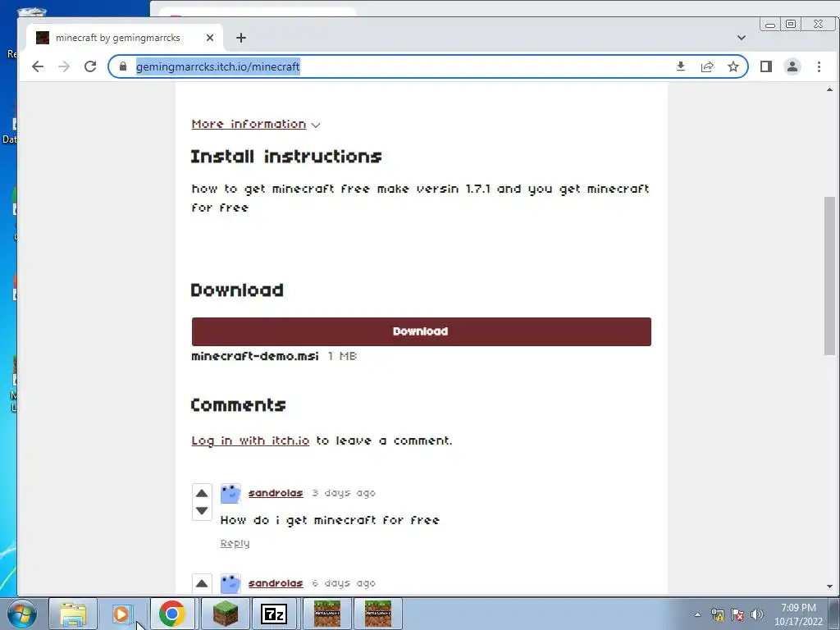Click the page vertical scrollbar thumb

(829, 276)
